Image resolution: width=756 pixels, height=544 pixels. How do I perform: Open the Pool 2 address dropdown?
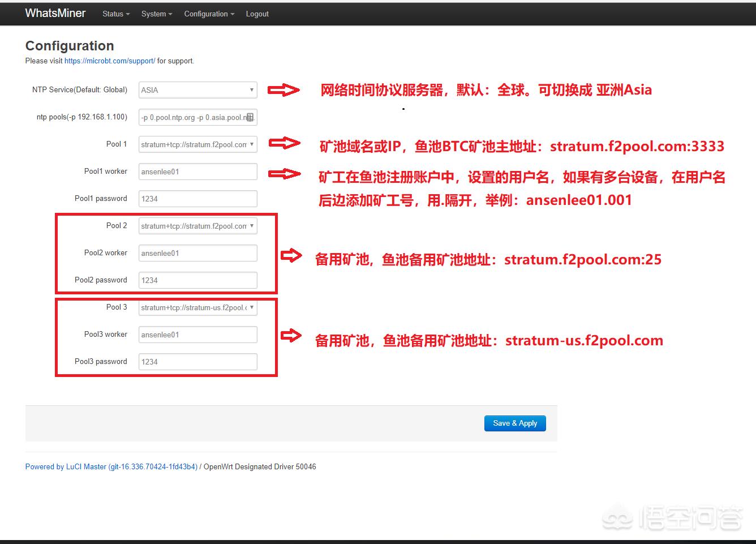[x=197, y=226]
